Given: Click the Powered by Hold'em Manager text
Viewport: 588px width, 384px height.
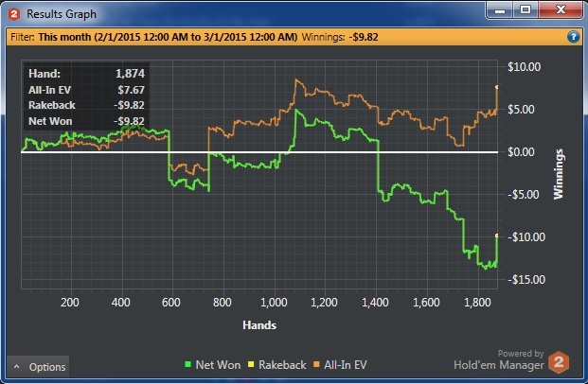Looking at the screenshot, I should click(x=499, y=359).
